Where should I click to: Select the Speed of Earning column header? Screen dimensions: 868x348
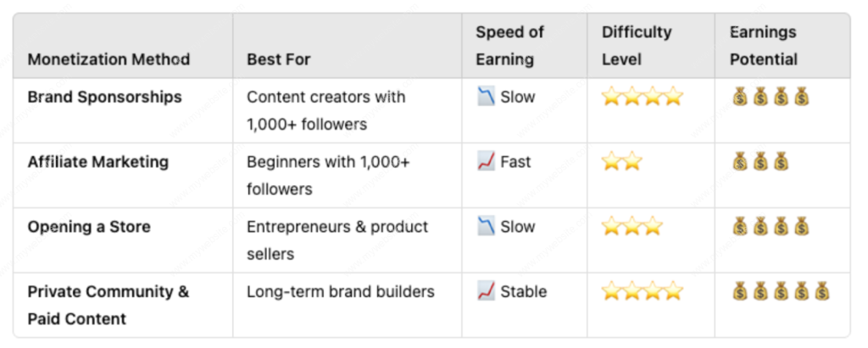pos(509,46)
